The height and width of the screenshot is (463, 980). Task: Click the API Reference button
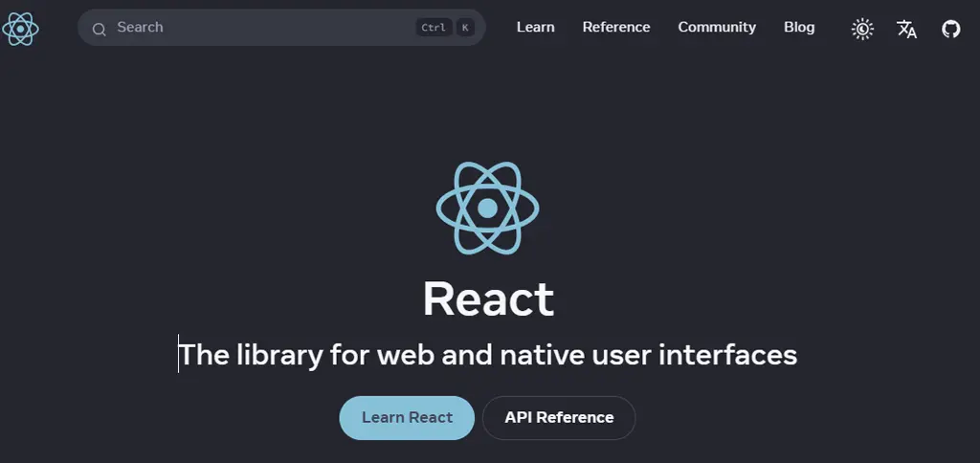[x=559, y=417]
